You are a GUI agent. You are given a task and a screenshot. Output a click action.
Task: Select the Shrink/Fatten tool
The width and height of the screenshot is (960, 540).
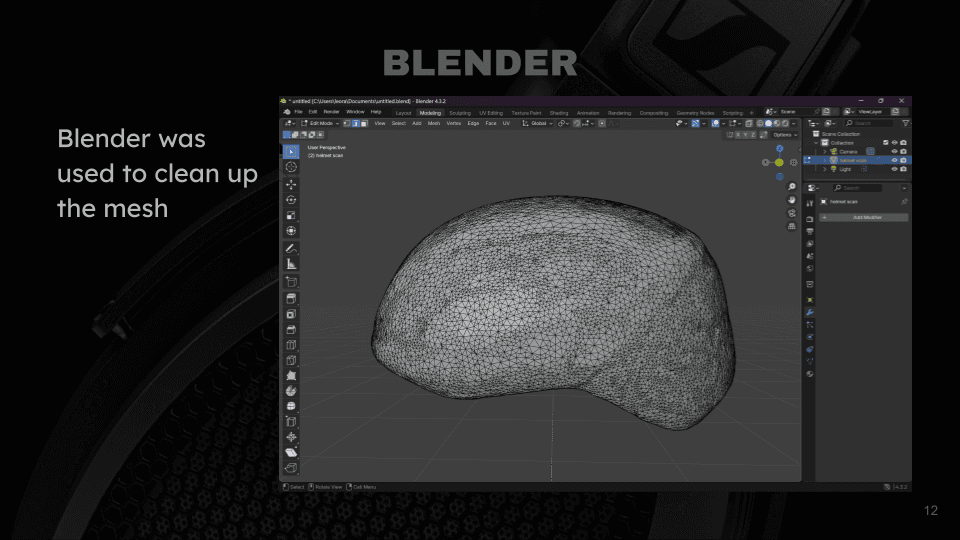point(291,437)
